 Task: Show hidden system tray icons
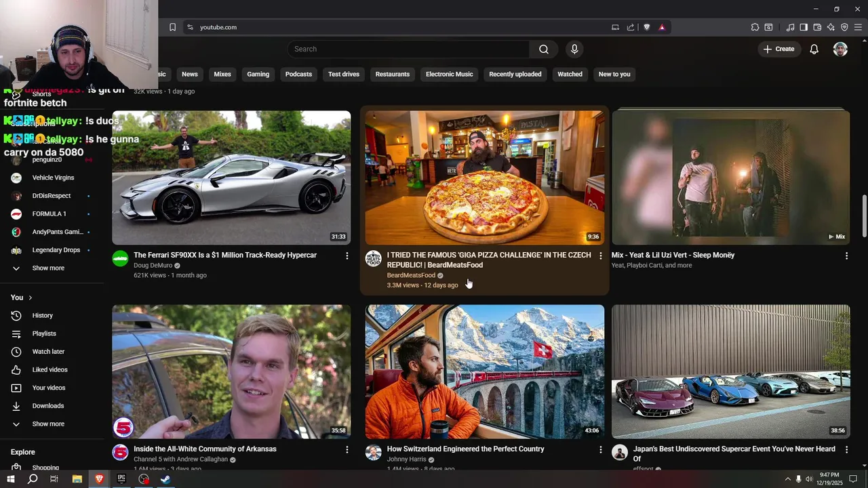click(787, 479)
